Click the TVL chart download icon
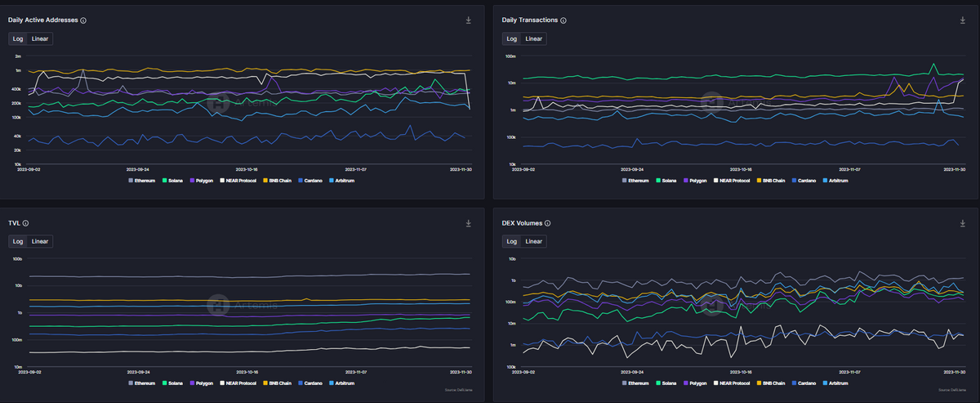Screen dimensions: 980x403 (469, 222)
